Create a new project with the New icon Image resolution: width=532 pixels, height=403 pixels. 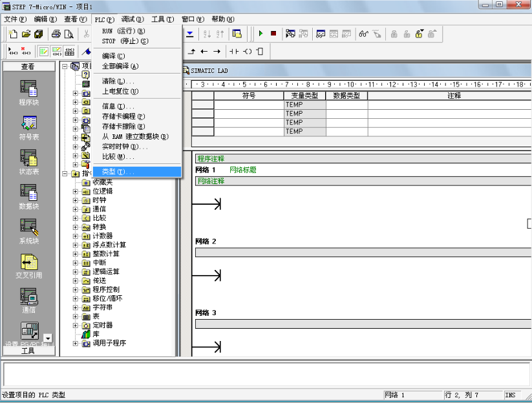(13, 34)
